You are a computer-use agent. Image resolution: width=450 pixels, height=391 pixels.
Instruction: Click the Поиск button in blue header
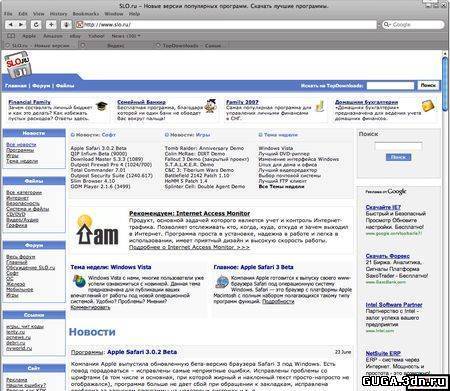tap(428, 85)
